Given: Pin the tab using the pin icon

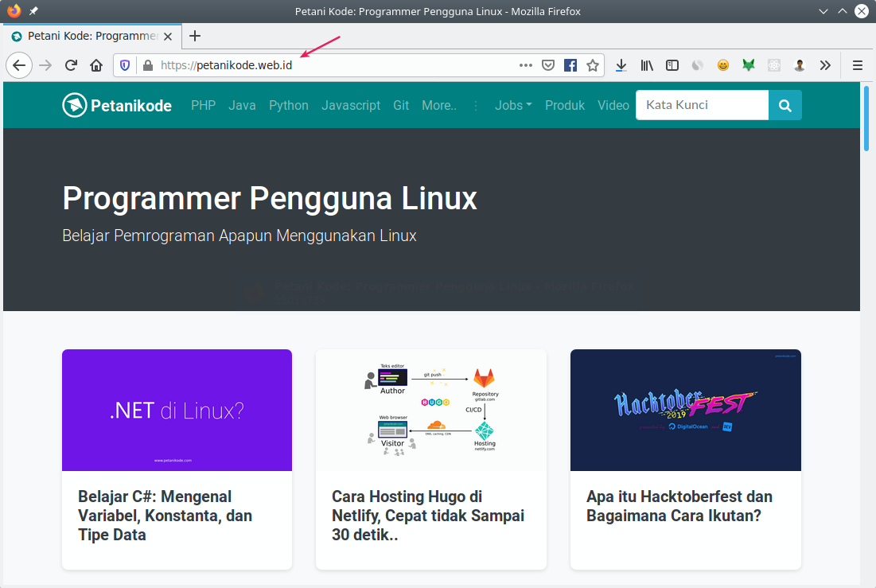Looking at the screenshot, I should [x=32, y=11].
